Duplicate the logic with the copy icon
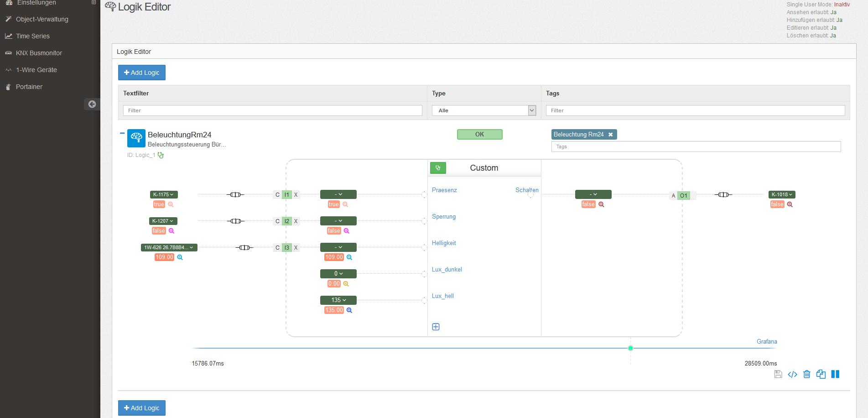 pyautogui.click(x=821, y=374)
